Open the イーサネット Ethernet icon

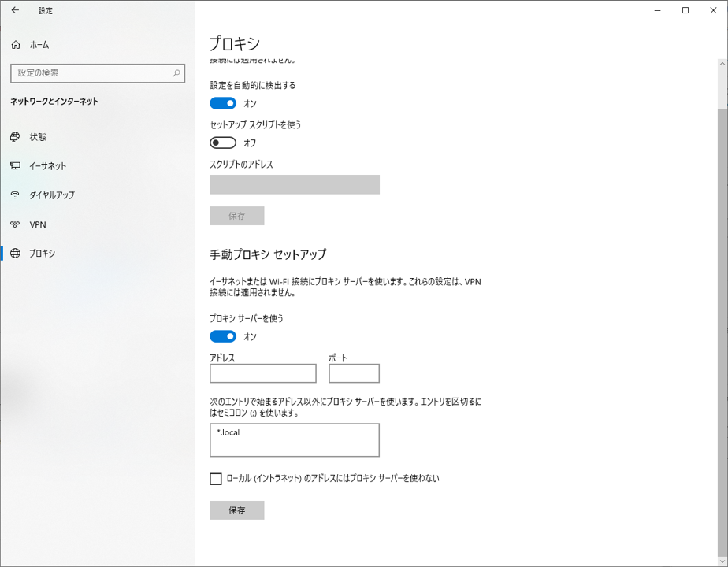15,165
